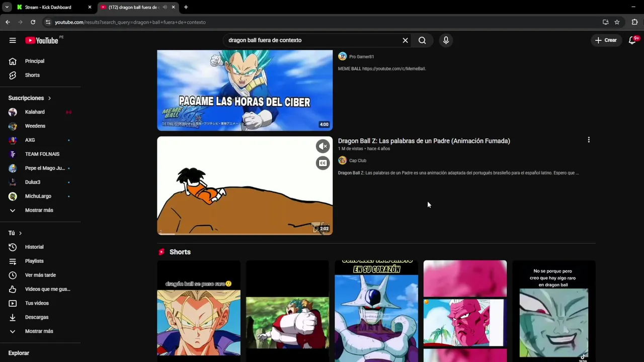
Task: Start voice search with microphone
Action: pyautogui.click(x=446, y=40)
